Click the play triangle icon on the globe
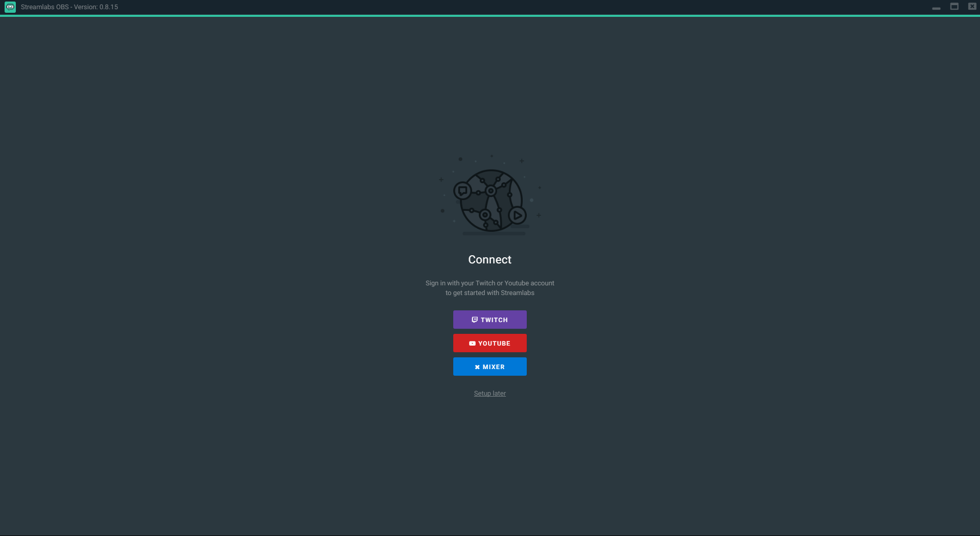980x536 pixels. click(x=517, y=215)
